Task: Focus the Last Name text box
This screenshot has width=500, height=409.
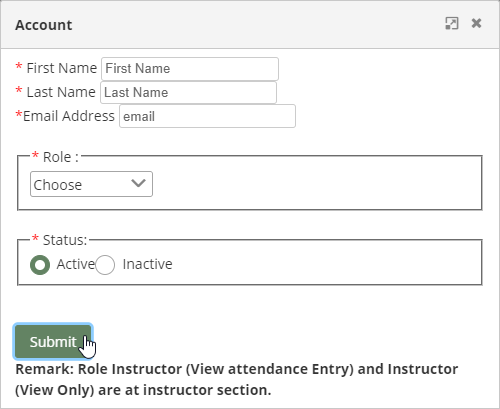Action: [188, 93]
